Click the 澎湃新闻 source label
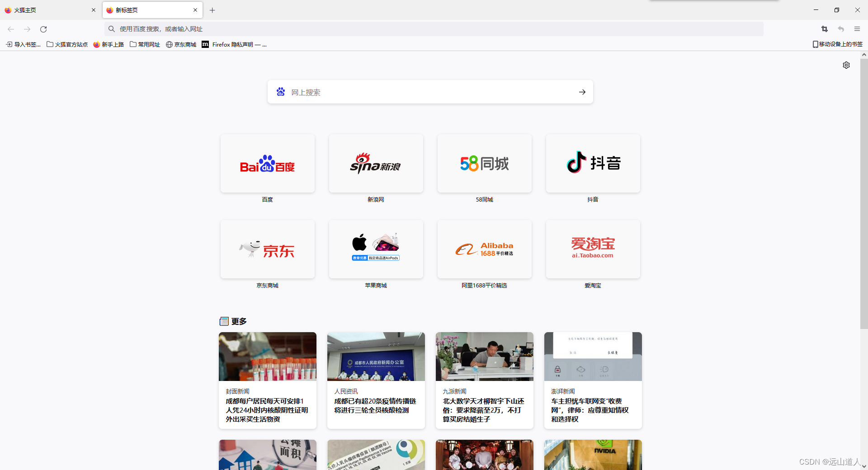 [563, 391]
